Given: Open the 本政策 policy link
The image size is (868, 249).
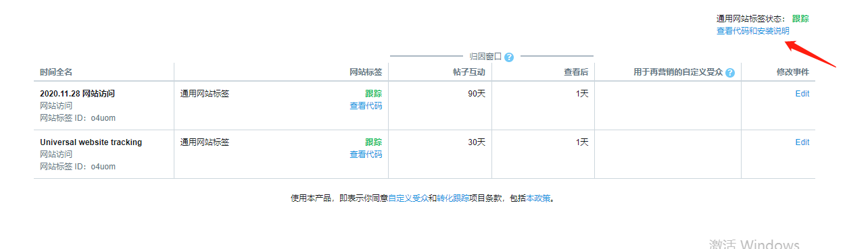Looking at the screenshot, I should click(x=539, y=198).
